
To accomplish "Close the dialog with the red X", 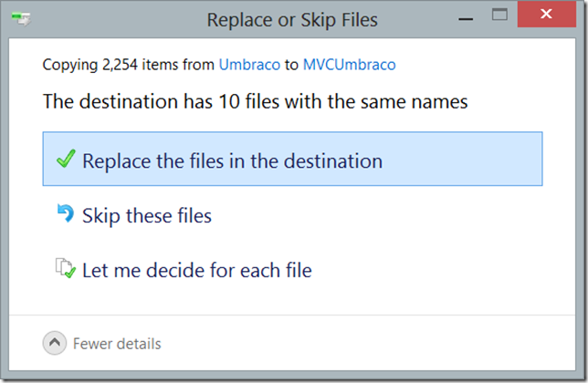I will click(x=546, y=14).
